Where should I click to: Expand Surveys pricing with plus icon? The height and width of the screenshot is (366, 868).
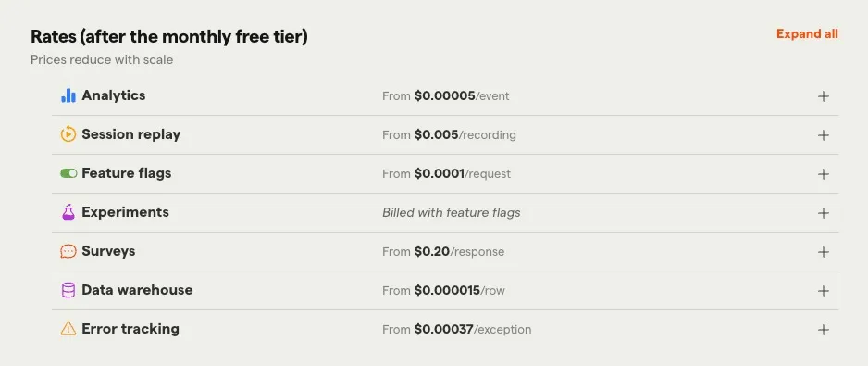(x=824, y=252)
